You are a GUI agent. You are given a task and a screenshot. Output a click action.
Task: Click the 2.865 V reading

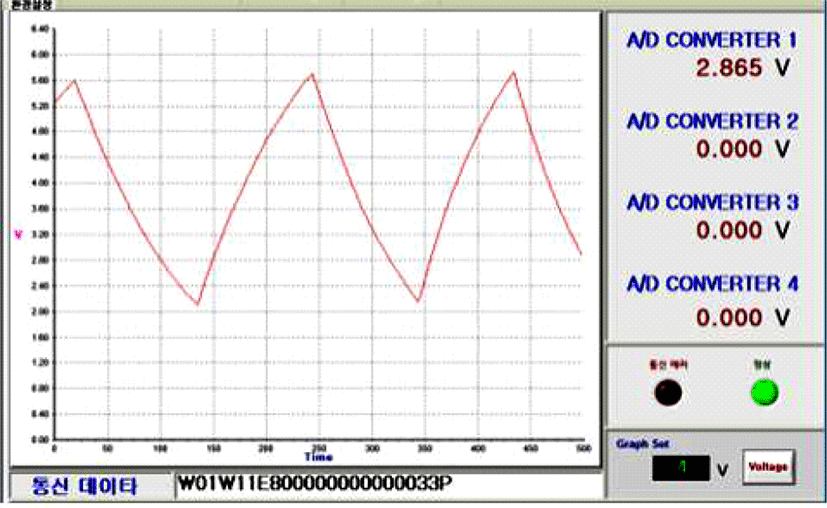click(742, 68)
